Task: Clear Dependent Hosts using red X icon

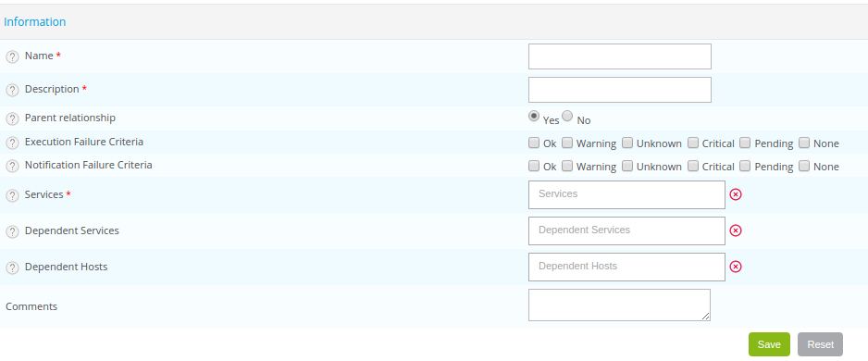Action: pos(735,267)
